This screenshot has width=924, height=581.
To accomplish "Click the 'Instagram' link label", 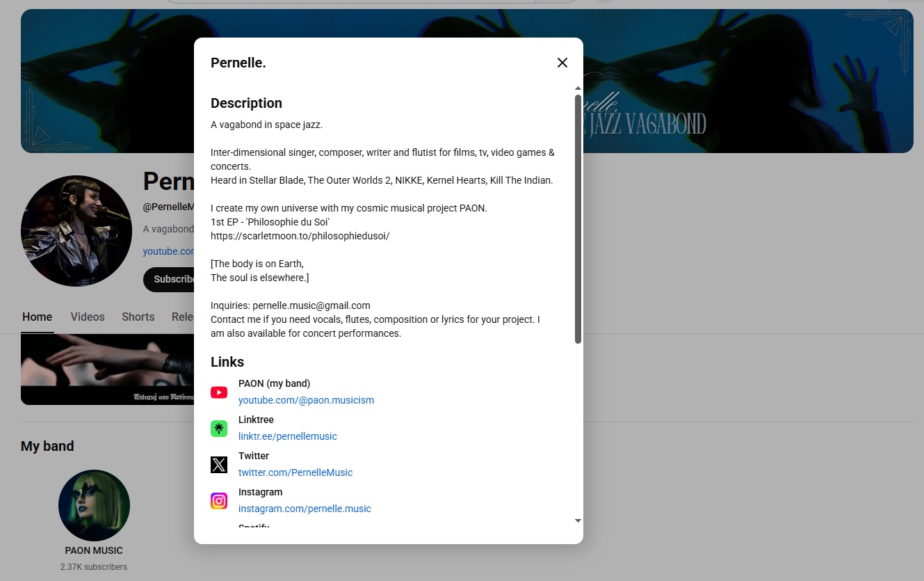I will pyautogui.click(x=260, y=492).
